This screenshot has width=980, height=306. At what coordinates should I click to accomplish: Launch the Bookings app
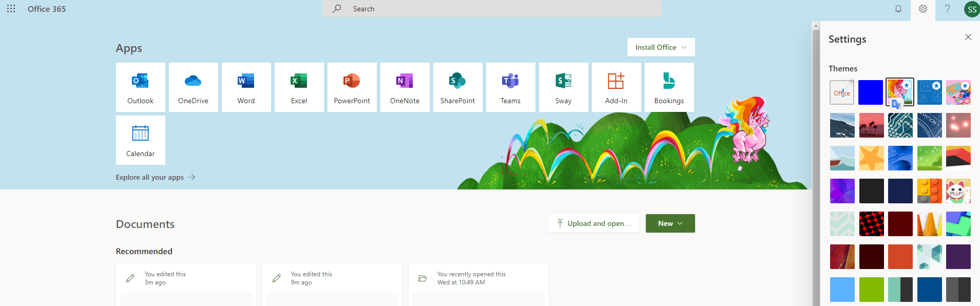pos(669,87)
